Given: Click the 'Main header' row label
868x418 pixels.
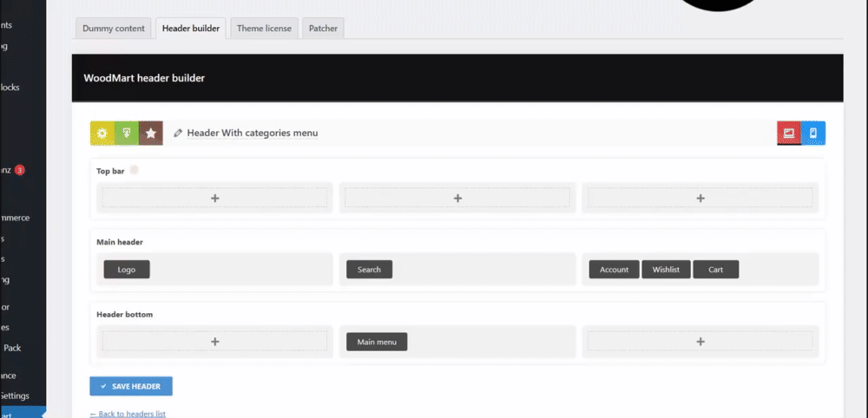Looking at the screenshot, I should click(120, 242).
